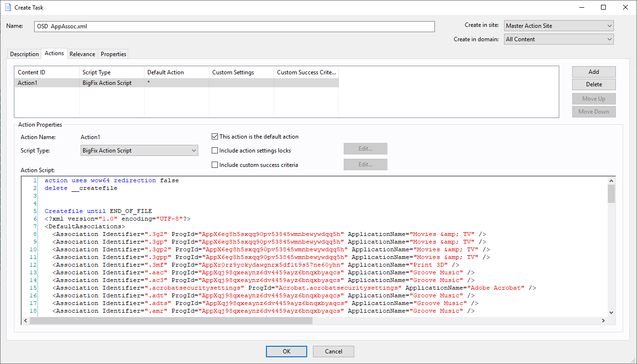The image size is (637, 364).
Task: Click the Move Up button
Action: [x=594, y=99]
